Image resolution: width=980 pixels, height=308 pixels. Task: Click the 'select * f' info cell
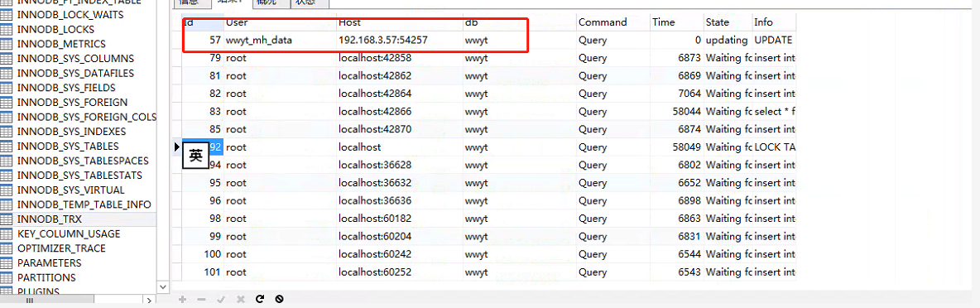tap(775, 111)
